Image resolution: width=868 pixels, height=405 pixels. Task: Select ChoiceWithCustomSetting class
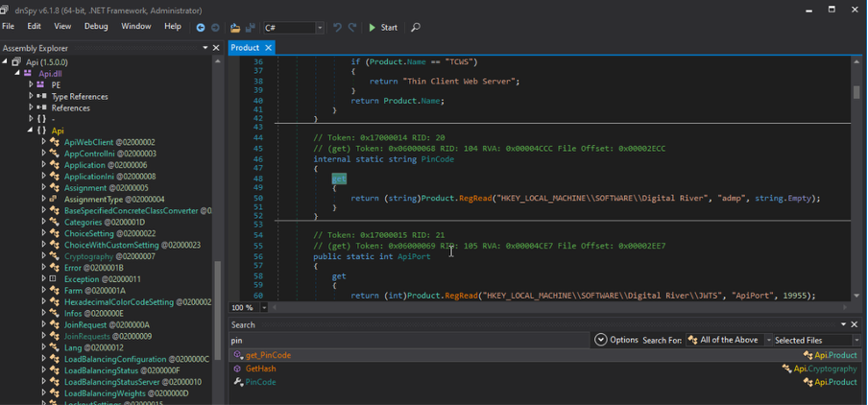(x=133, y=245)
